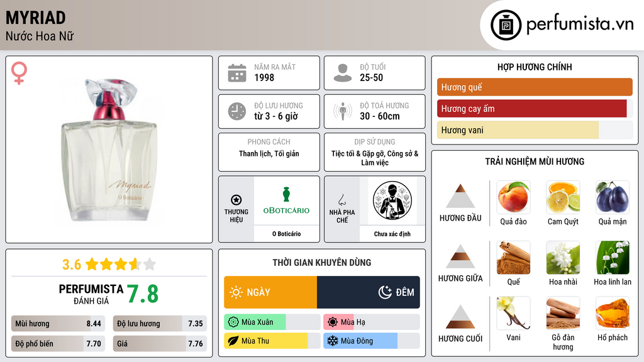Click the Hương vani yellow accord bar
The height and width of the screenshot is (362, 644).
535,130
